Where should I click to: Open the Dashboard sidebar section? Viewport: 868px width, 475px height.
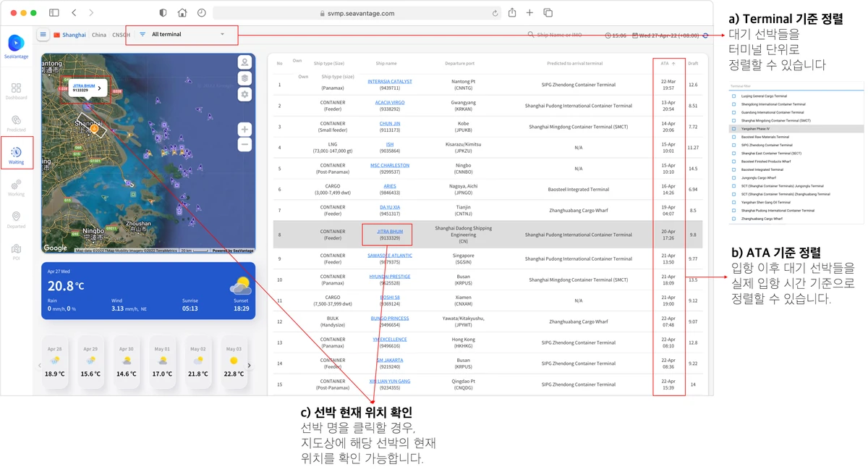coord(16,91)
